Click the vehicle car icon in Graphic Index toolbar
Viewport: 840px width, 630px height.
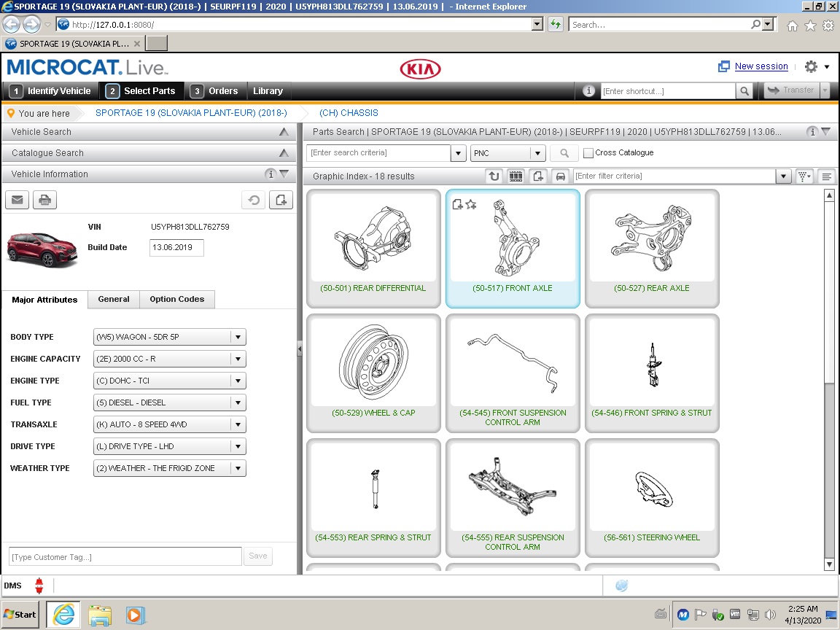pyautogui.click(x=560, y=176)
